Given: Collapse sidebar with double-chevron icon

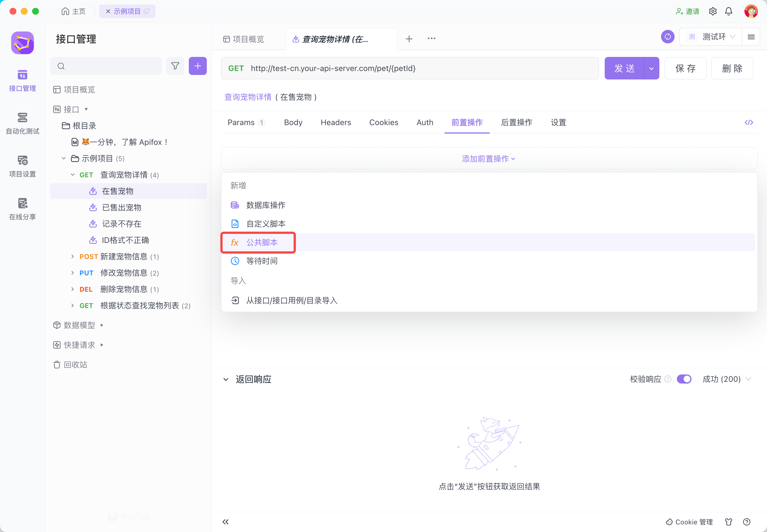Looking at the screenshot, I should [226, 522].
